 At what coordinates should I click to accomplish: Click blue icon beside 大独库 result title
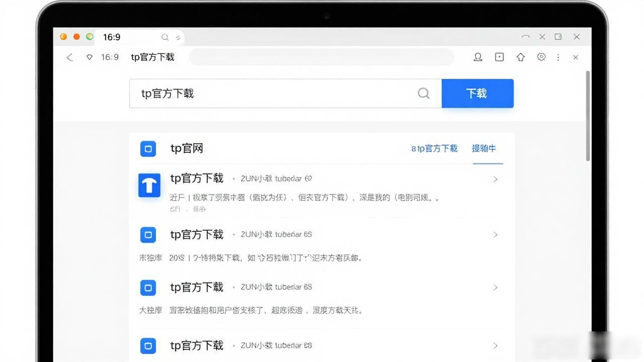(x=148, y=288)
